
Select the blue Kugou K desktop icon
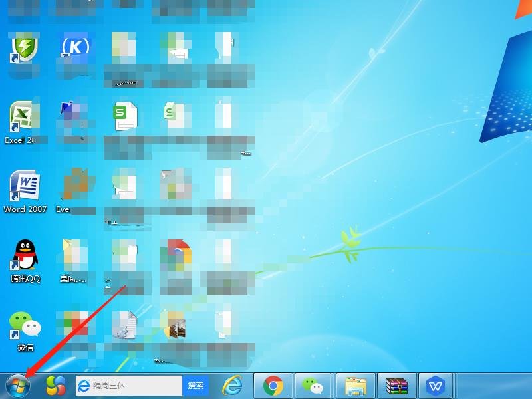tap(74, 47)
